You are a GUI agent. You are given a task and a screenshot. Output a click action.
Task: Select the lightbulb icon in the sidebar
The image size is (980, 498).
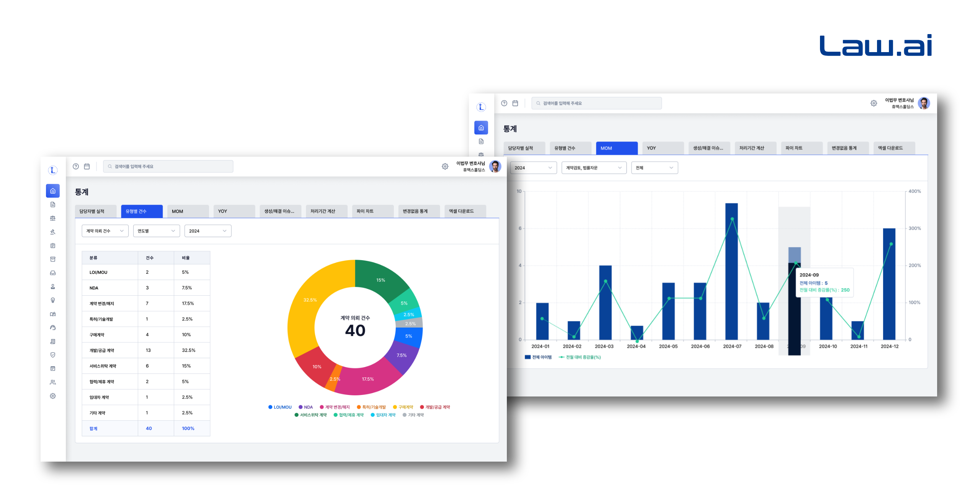[x=53, y=300]
